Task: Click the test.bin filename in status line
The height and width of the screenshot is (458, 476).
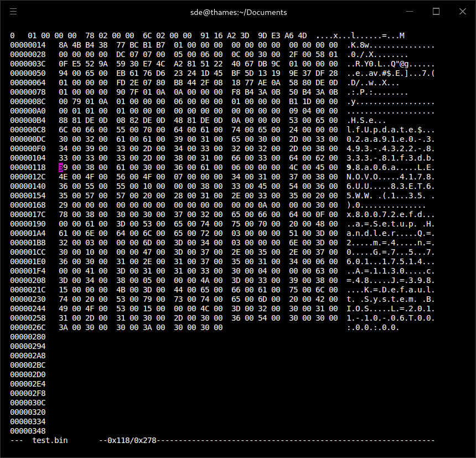Action: click(x=50, y=440)
